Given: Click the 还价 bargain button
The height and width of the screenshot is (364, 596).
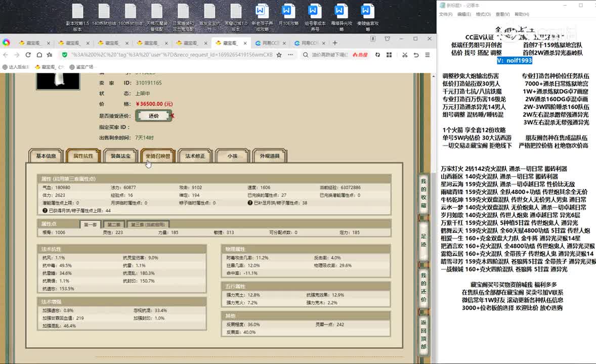Looking at the screenshot, I should (x=154, y=116).
